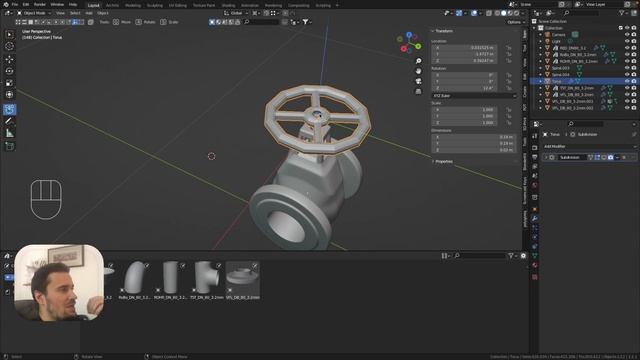
Task: Collapse the Collection tree in outliner
Action: click(x=534, y=28)
